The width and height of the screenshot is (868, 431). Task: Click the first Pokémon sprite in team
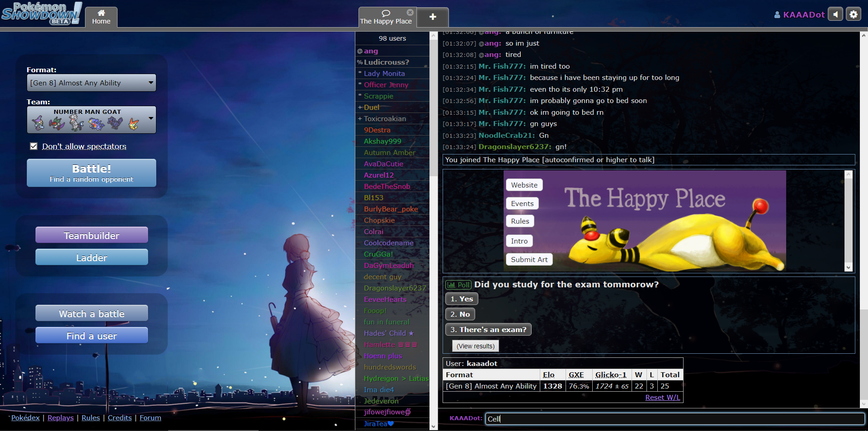[38, 123]
